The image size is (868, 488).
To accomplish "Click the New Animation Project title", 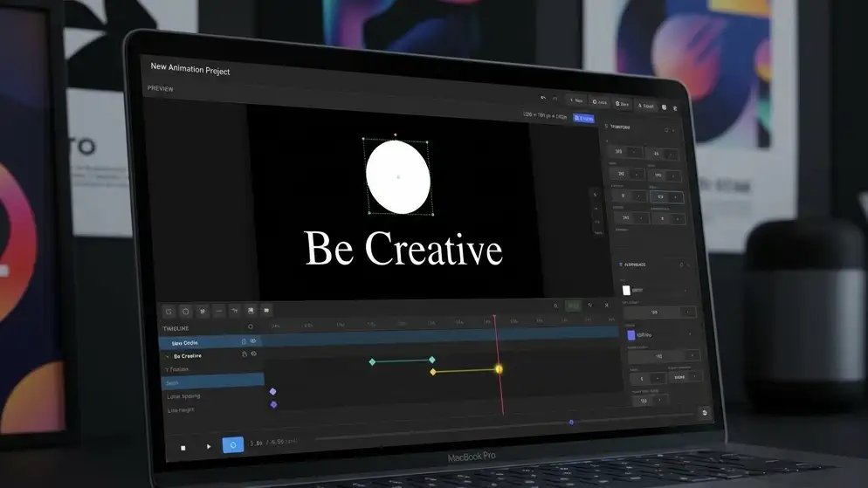I will pos(189,69).
